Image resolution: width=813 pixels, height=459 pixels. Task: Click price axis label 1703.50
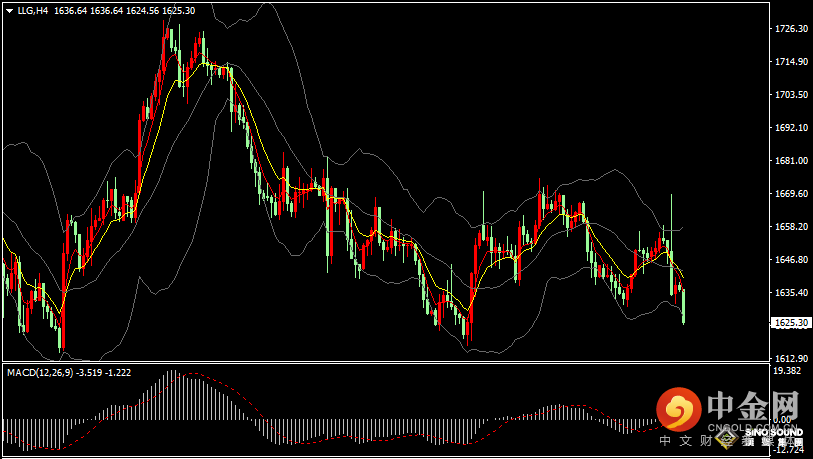[x=791, y=95]
